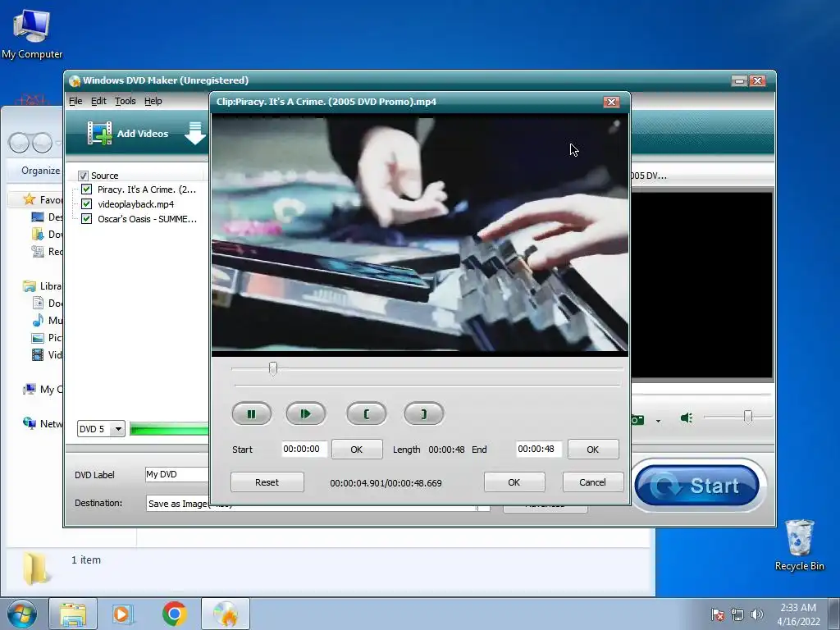Select Piracy. It's A Crime list entry
The width and height of the screenshot is (840, 630).
click(147, 189)
